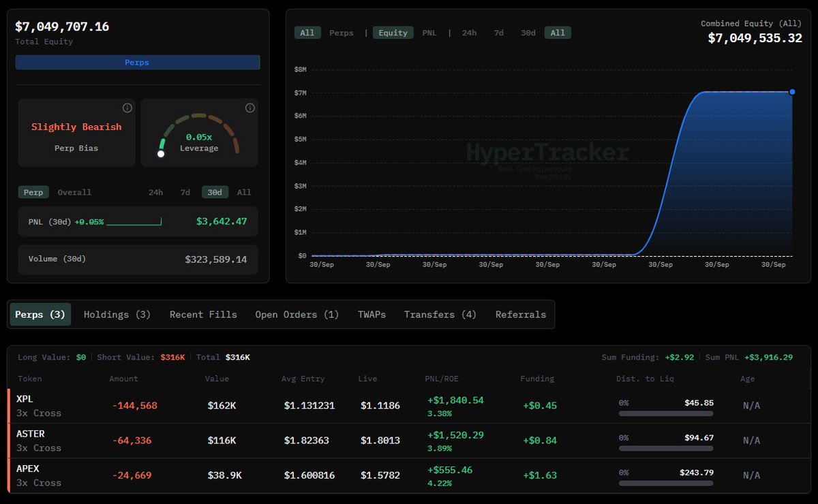Image resolution: width=818 pixels, height=504 pixels.
Task: Select 7d range in PNL panel
Action: pyautogui.click(x=185, y=192)
